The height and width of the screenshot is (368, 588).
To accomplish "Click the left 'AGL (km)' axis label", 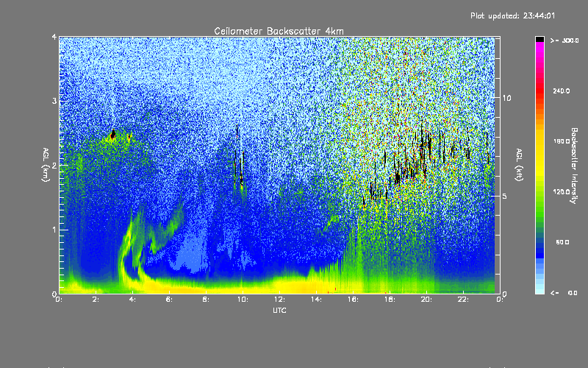I will point(46,165).
